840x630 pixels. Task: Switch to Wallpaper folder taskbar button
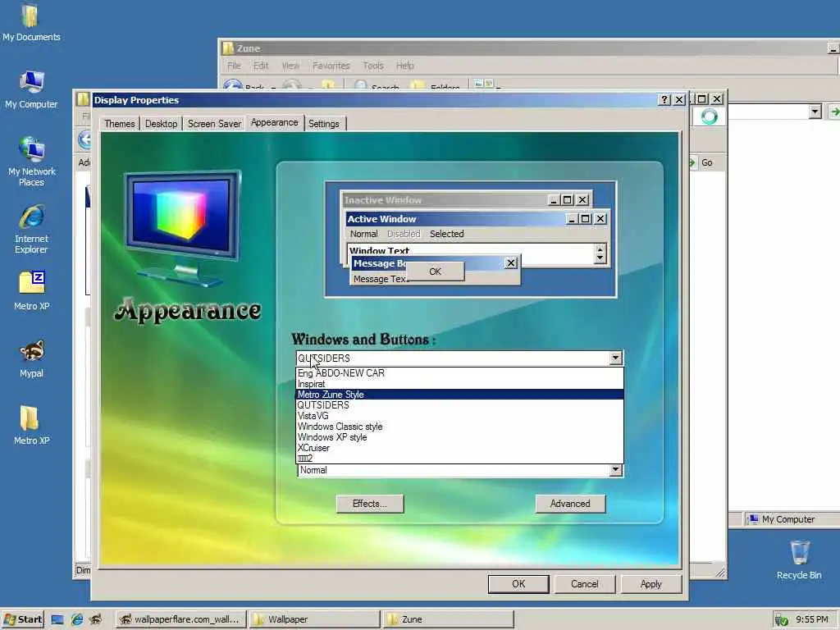(315, 619)
